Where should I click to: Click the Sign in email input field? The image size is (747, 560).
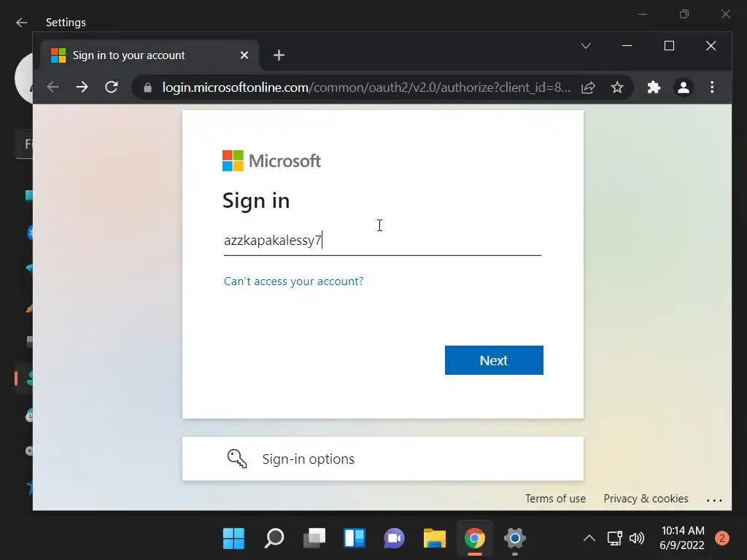pyautogui.click(x=382, y=241)
